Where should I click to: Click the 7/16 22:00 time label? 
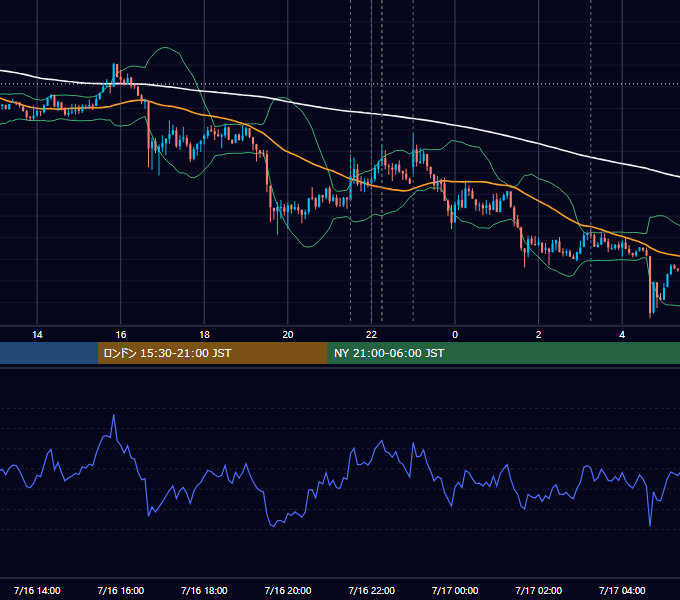[x=371, y=590]
